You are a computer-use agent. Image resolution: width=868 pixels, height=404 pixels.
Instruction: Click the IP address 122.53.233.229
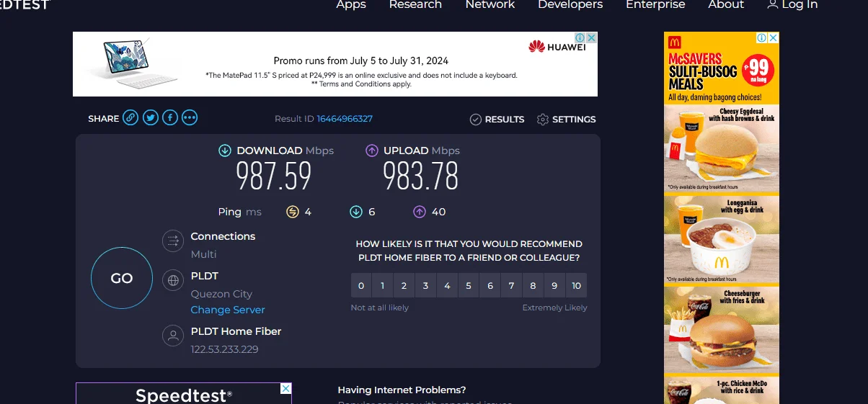click(224, 349)
